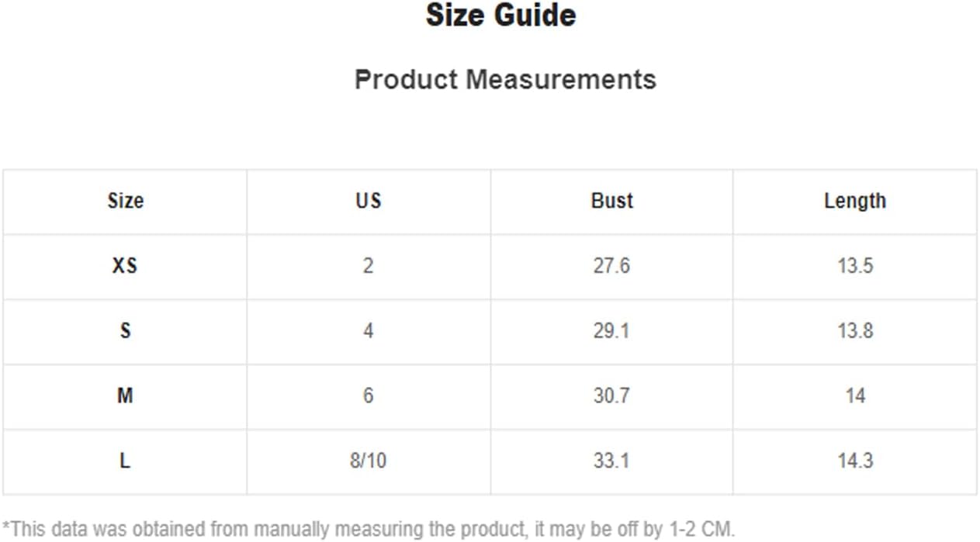Click the 30.7 bust value
Screen dimensions: 980x542
(x=611, y=396)
